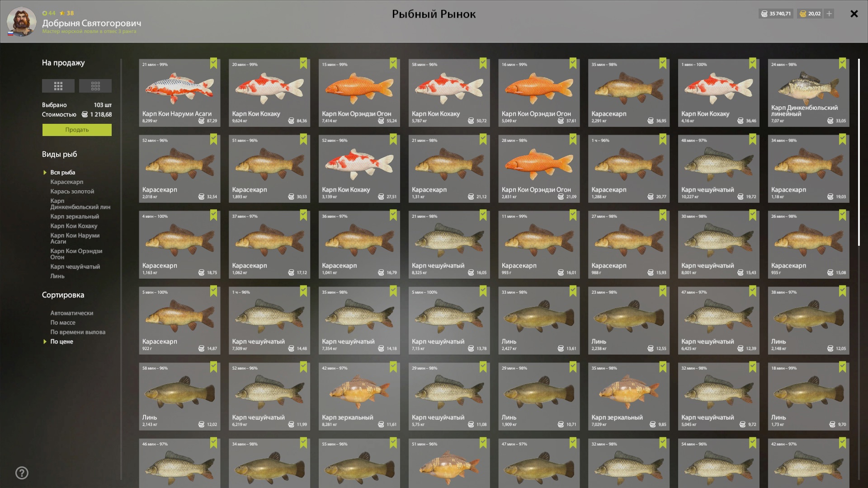This screenshot has height=488, width=868.
Task: Filter by Карп Кои Кохаку species
Action: [74, 226]
